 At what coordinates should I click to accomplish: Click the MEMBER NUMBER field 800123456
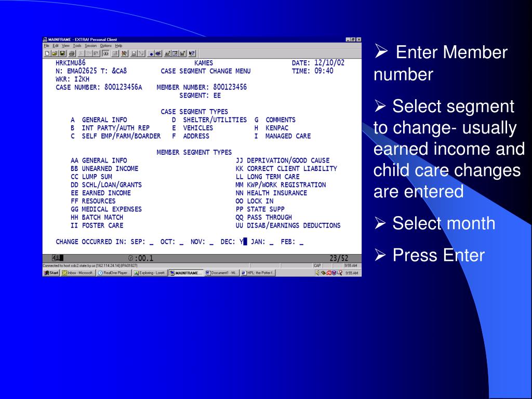tap(230, 87)
